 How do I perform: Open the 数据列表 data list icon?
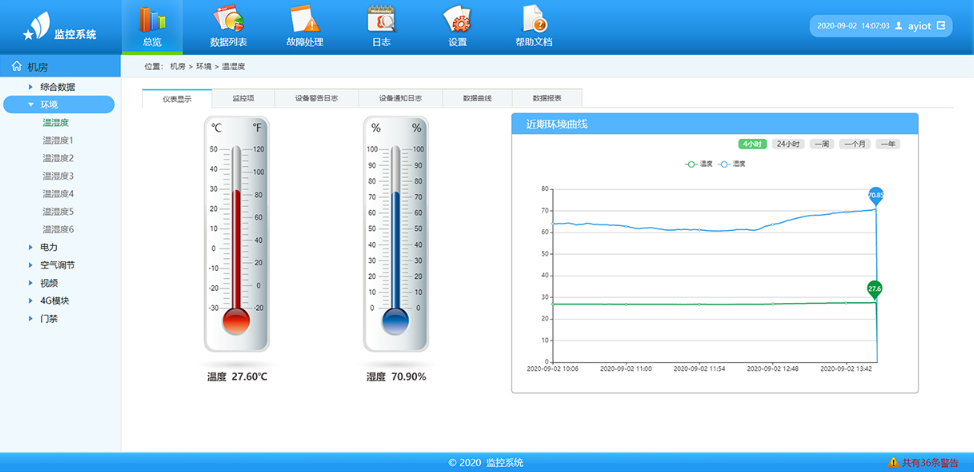[228, 20]
